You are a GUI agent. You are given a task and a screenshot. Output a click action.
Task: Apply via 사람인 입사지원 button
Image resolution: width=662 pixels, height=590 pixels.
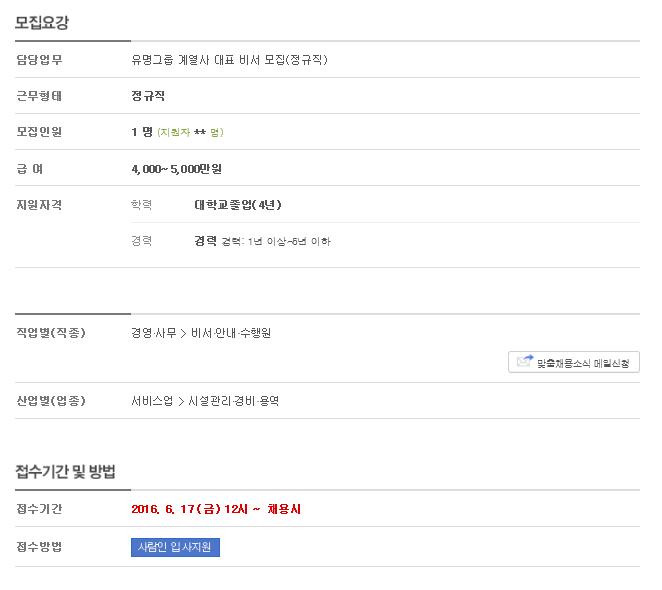point(175,547)
